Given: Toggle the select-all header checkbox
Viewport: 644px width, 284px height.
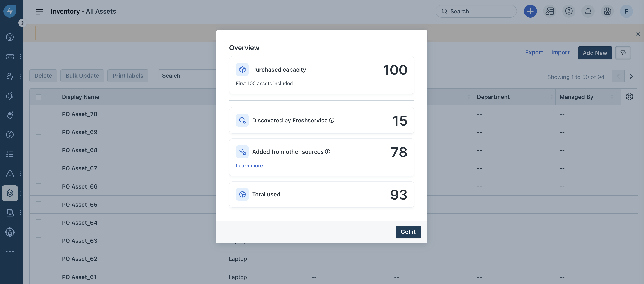Looking at the screenshot, I should pyautogui.click(x=38, y=97).
